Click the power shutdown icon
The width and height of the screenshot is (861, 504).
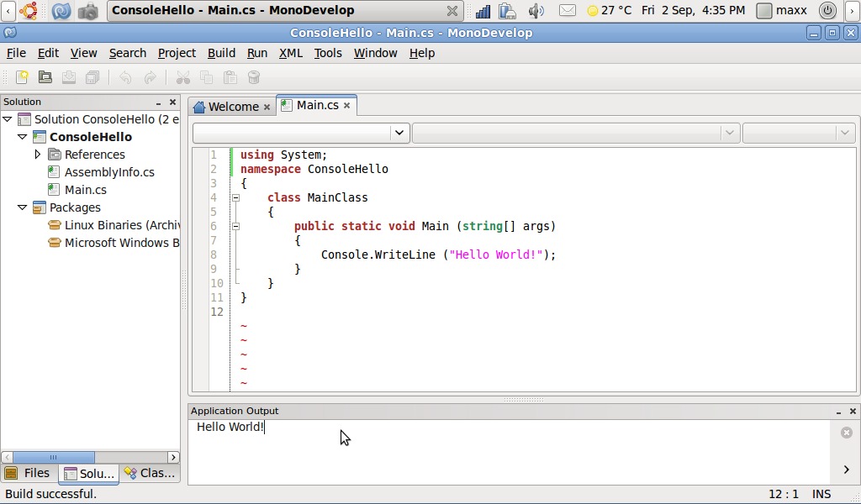827,10
